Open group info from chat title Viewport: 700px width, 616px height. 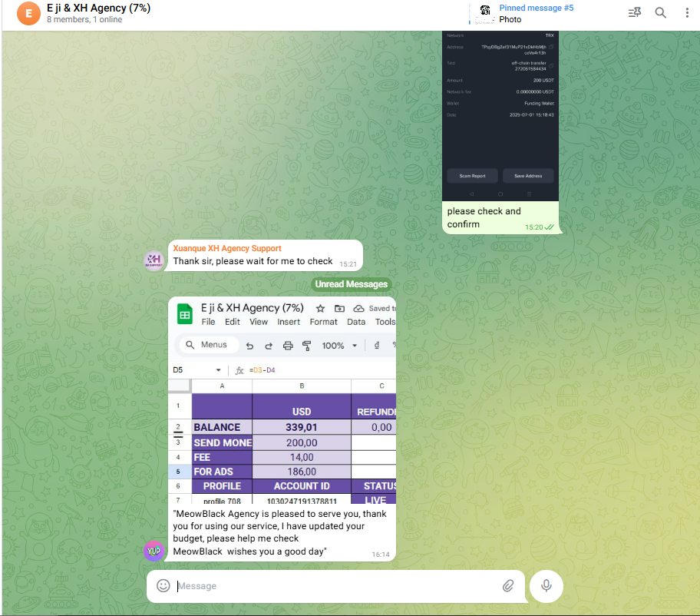click(98, 8)
